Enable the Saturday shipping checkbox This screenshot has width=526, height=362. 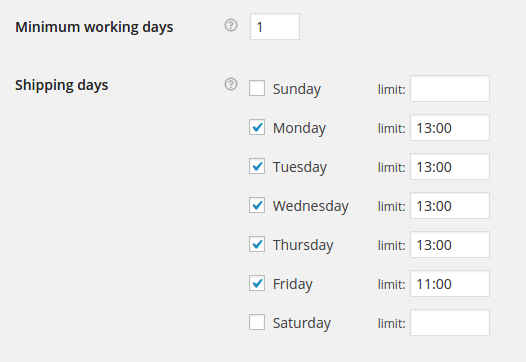257,322
